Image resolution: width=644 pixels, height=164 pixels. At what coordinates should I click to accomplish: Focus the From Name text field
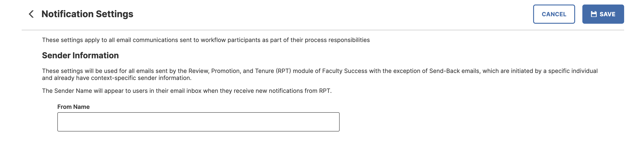[x=198, y=122]
